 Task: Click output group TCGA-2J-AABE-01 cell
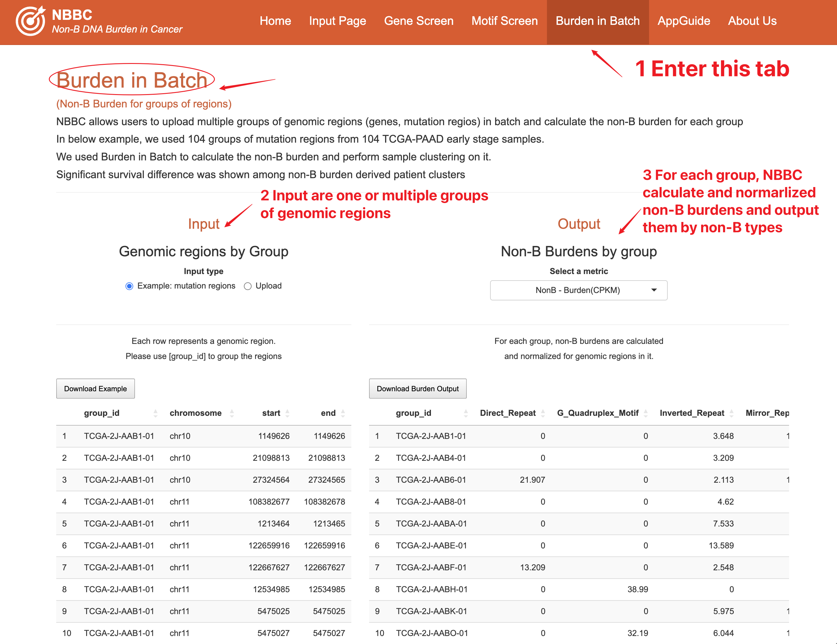coord(431,545)
